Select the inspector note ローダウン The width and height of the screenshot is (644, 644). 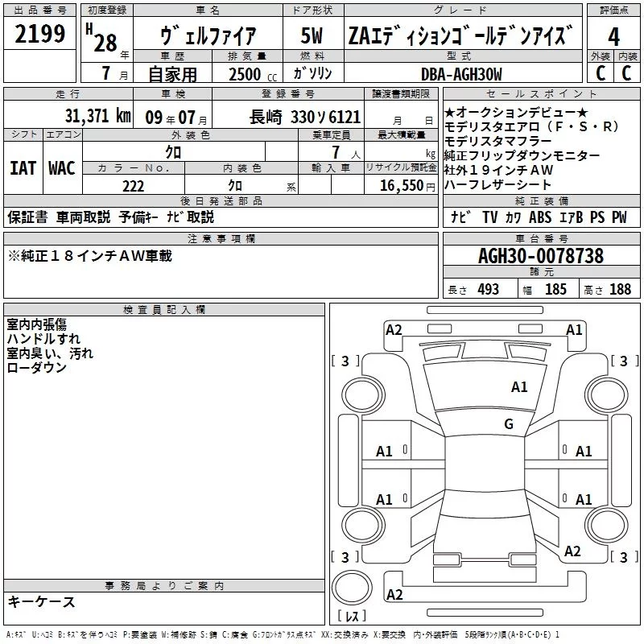pyautogui.click(x=36, y=368)
